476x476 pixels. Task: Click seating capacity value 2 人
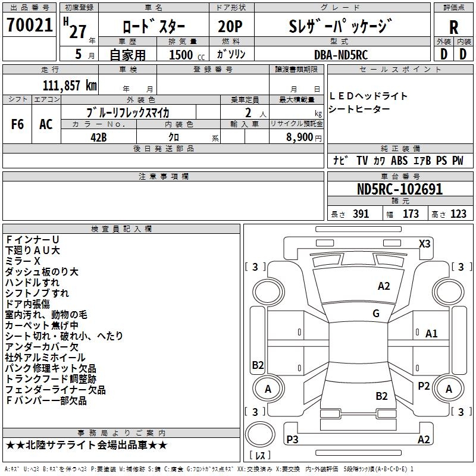pyautogui.click(x=256, y=113)
